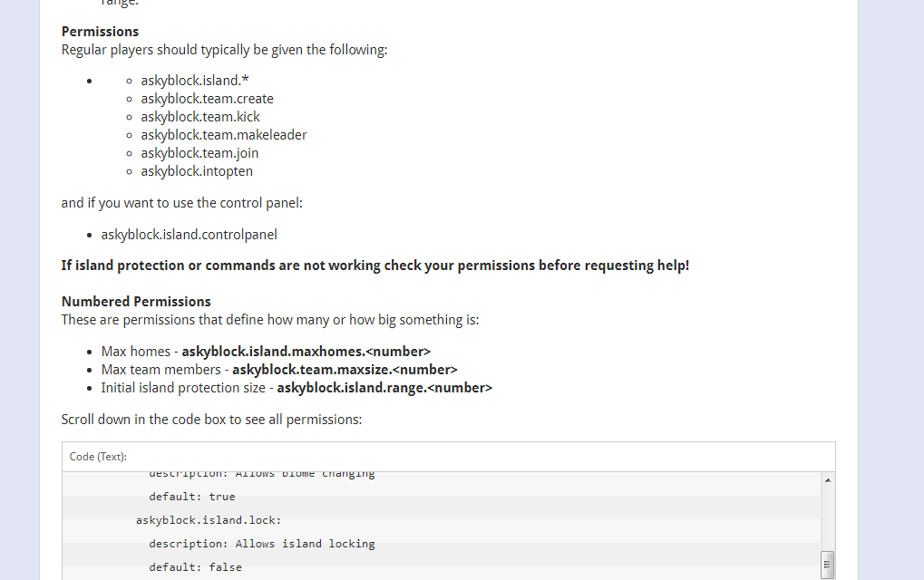
Task: Click the 'askyblock.team.kick' permission entry
Action: [x=199, y=117]
